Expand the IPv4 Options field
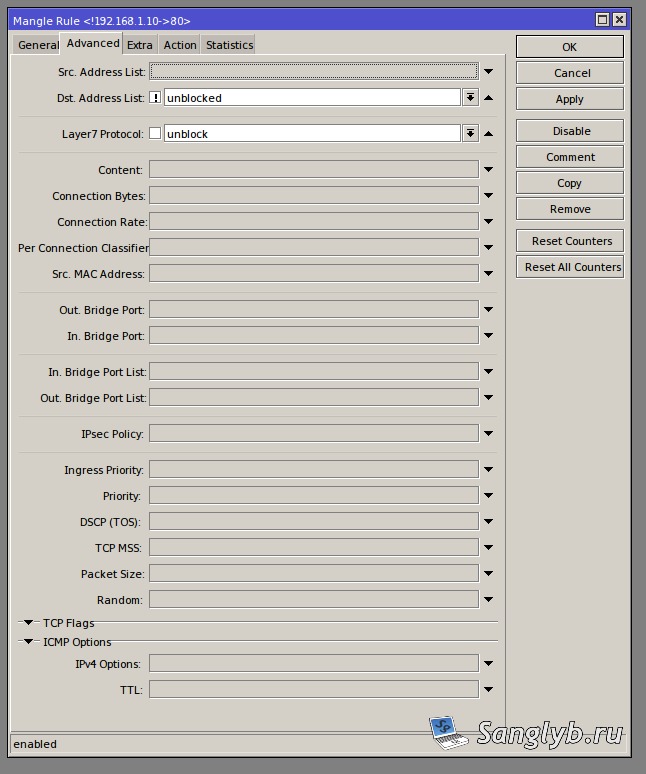Screen dimensions: 646x774 tap(489, 664)
